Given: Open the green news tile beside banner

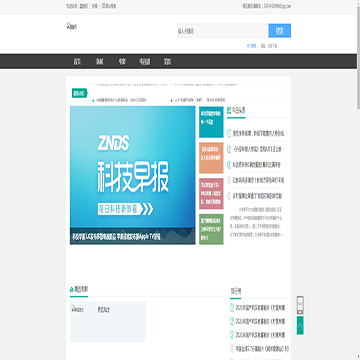Looking at the screenshot, I should 211,229.
